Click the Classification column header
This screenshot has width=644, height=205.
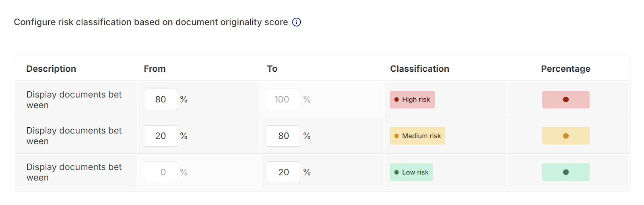tap(419, 69)
